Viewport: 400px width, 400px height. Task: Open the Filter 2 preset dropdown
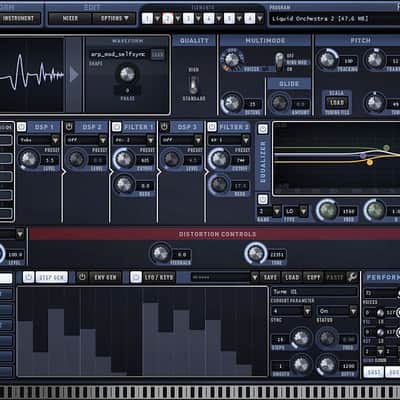point(246,140)
